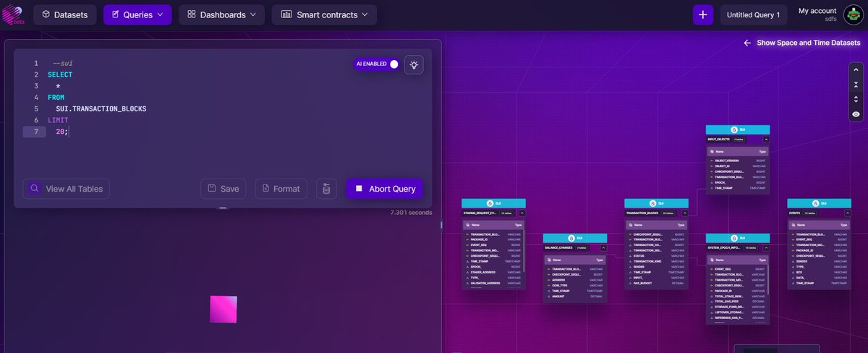Click the database icon button beside Format
Screen dimensions: 868x353
tap(326, 189)
